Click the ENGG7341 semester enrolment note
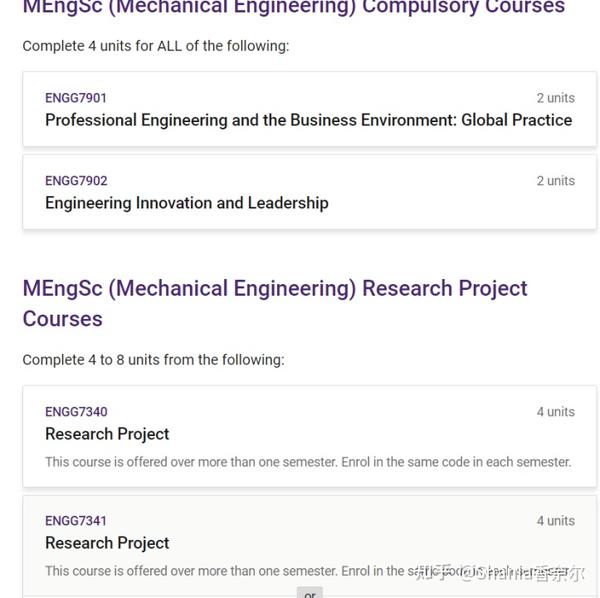 230,571
